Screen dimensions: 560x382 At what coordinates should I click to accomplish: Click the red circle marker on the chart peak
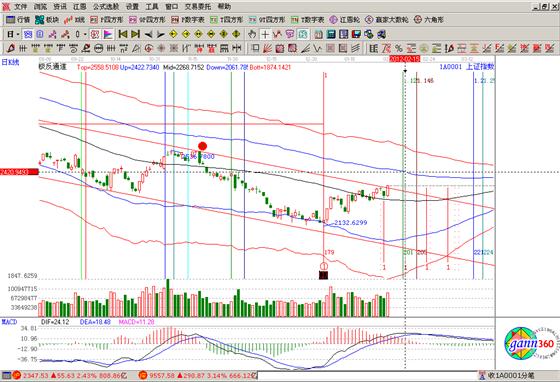tap(202, 146)
